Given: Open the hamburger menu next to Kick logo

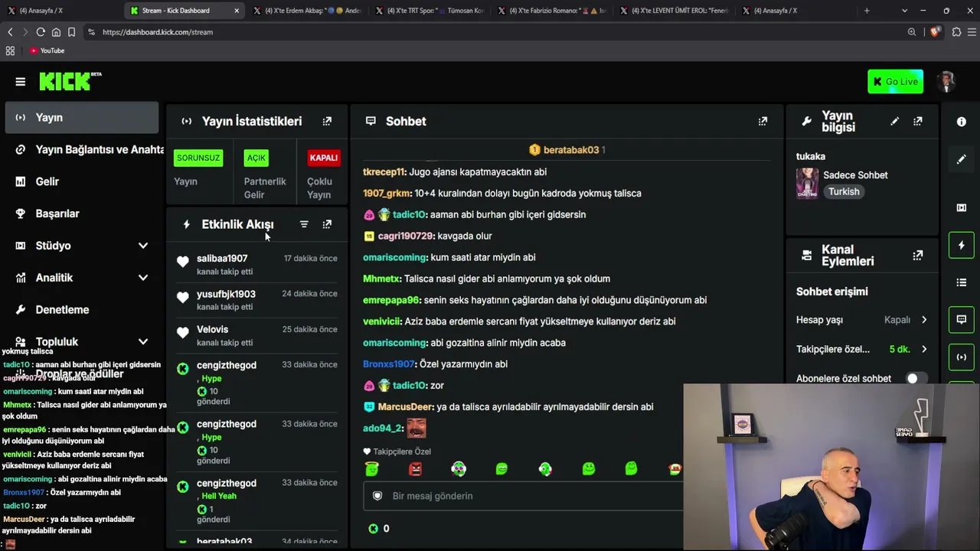Looking at the screenshot, I should pyautogui.click(x=21, y=82).
